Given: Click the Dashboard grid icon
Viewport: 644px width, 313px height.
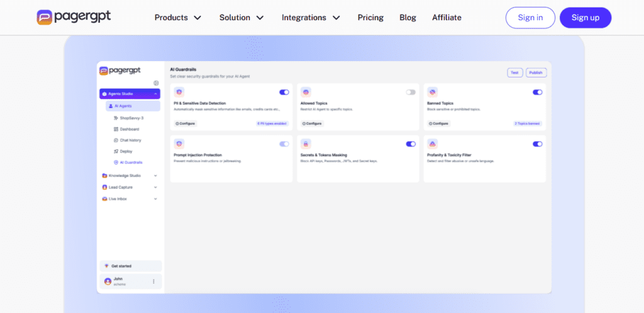Looking at the screenshot, I should pyautogui.click(x=116, y=129).
